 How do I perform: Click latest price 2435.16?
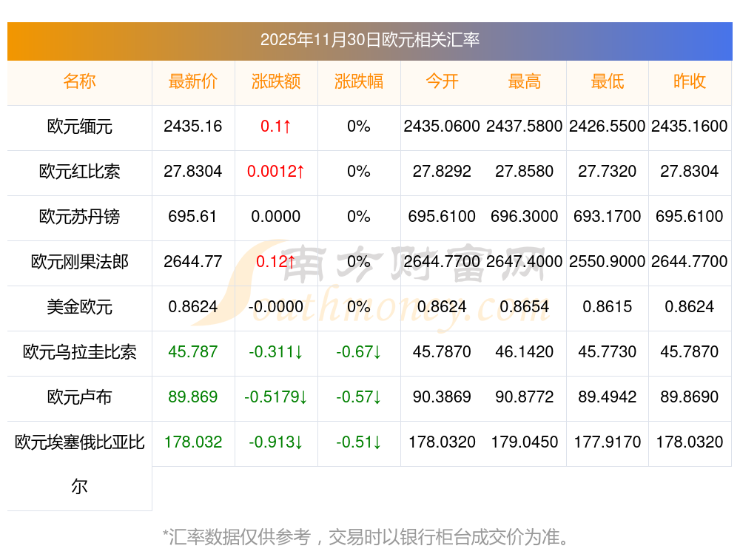point(192,126)
